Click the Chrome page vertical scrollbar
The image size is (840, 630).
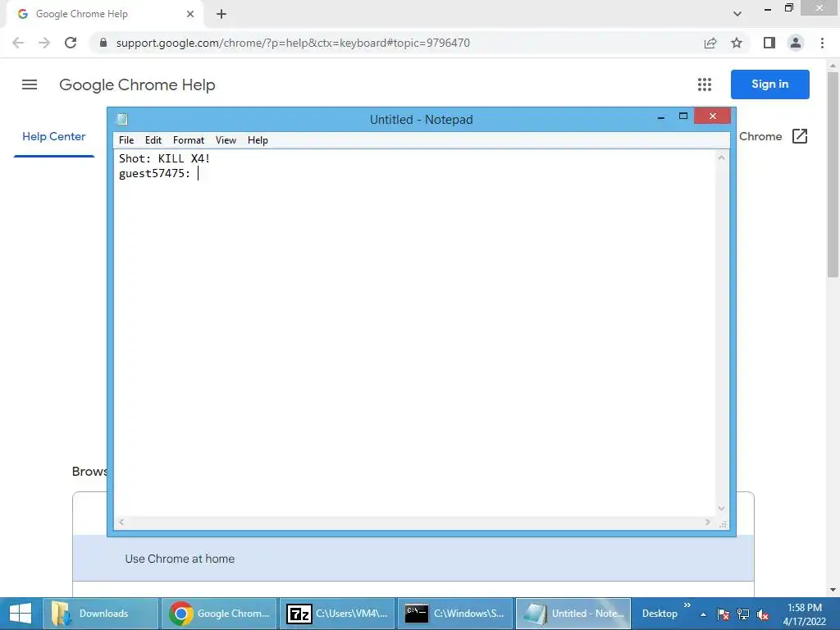[x=833, y=174]
